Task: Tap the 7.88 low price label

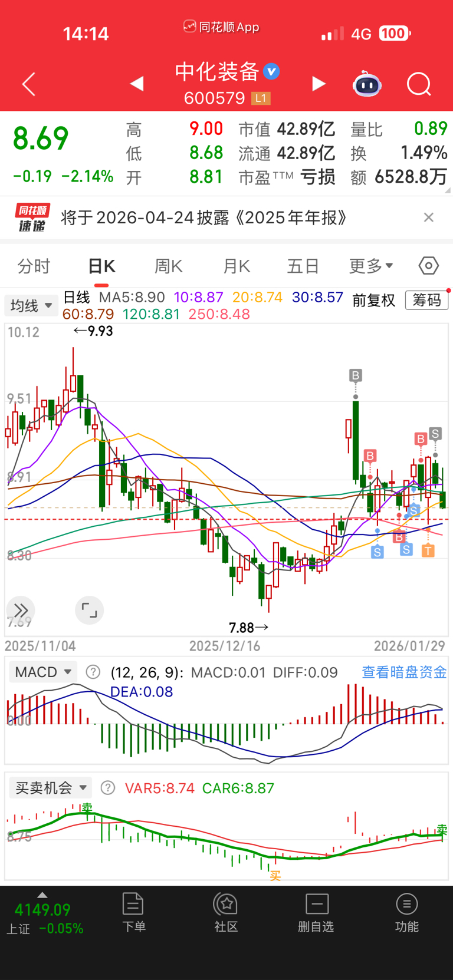Action: (x=248, y=628)
